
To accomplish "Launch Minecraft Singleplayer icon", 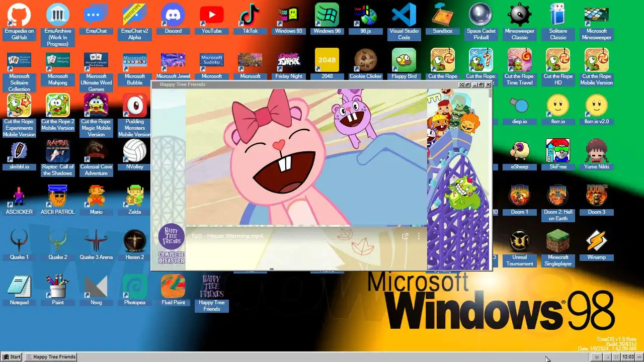I will 558,248.
